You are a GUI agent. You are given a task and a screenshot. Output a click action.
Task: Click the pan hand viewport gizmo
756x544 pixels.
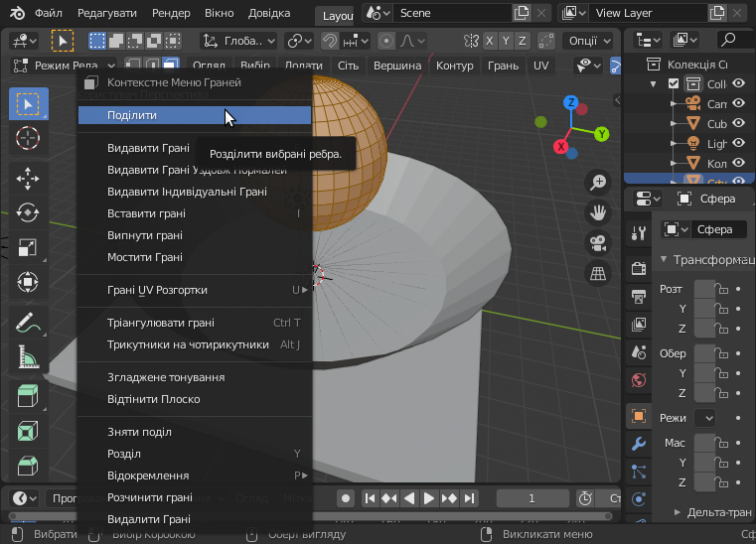coord(598,213)
